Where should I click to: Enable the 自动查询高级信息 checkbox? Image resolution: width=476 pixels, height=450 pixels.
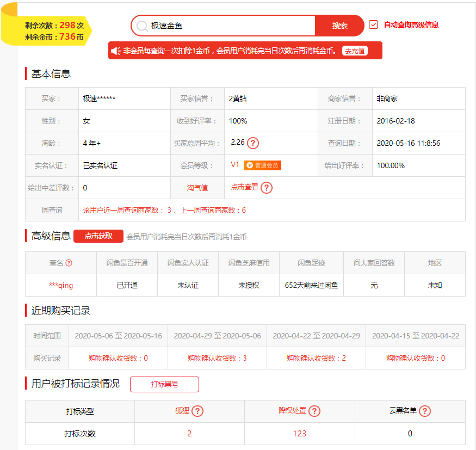[x=373, y=24]
